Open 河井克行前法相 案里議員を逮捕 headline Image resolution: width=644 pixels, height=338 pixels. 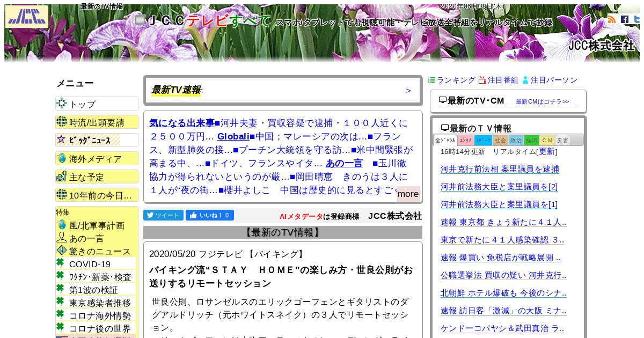tap(500, 169)
